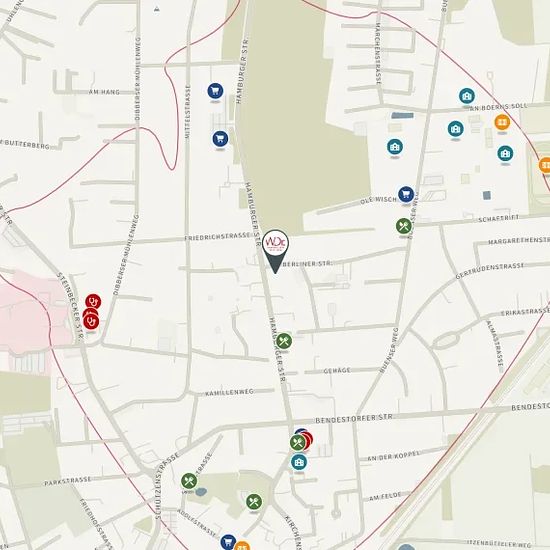550x550 pixels.
Task: Click lower red stethoscope marker by Steinbecker Str.
Action: point(92,321)
